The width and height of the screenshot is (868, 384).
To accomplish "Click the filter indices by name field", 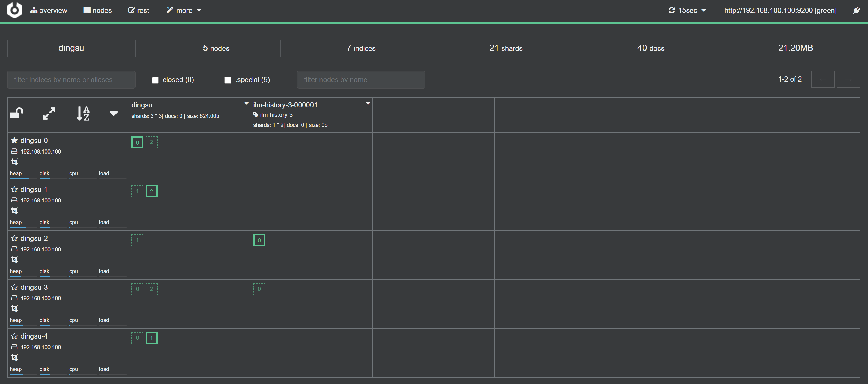I will (x=71, y=80).
